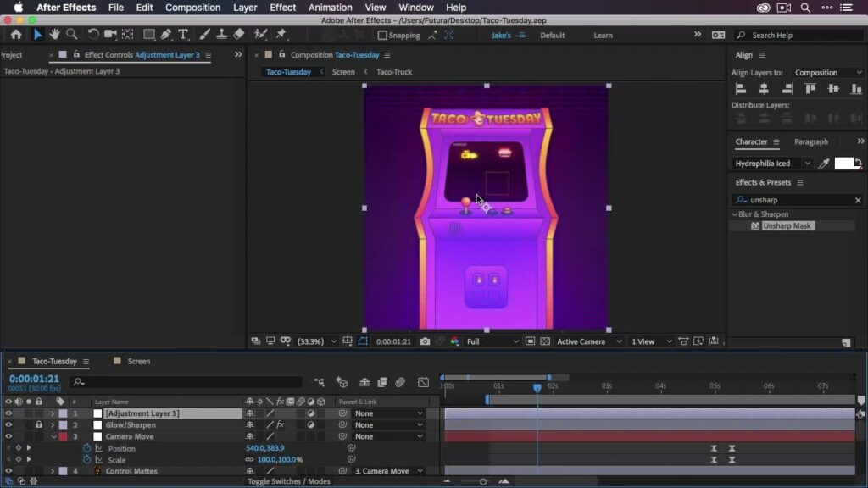Open the Animation menu
The image size is (868, 488).
click(x=331, y=8)
